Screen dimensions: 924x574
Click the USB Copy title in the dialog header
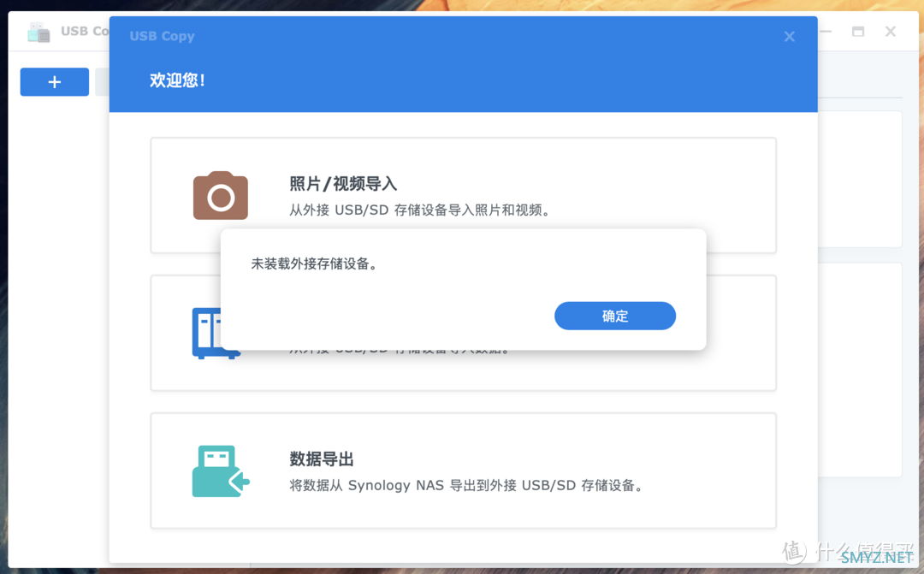click(x=162, y=36)
